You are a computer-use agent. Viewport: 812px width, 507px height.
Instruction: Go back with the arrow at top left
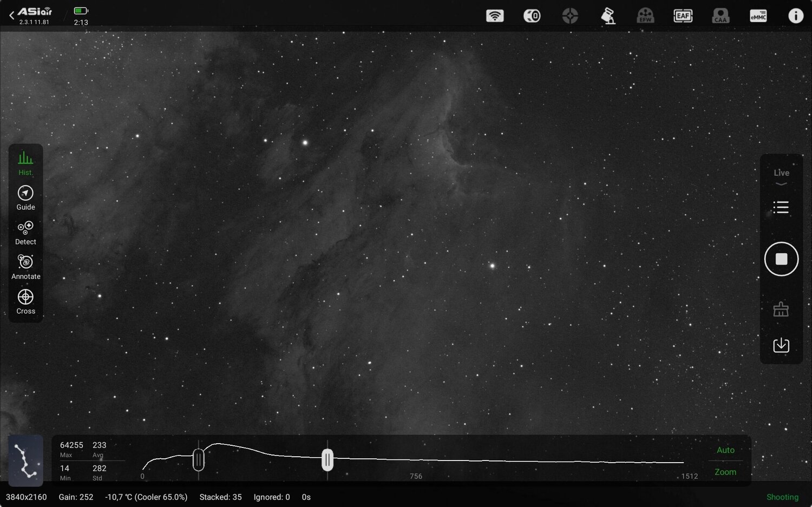[11, 15]
